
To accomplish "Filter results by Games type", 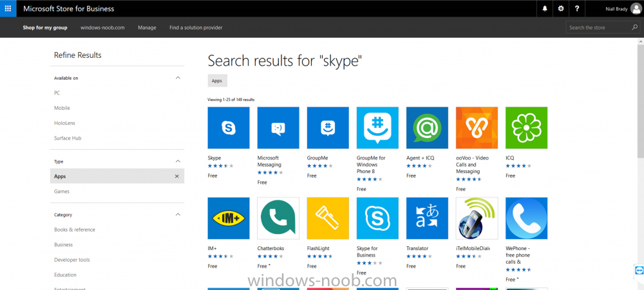I will tap(62, 192).
